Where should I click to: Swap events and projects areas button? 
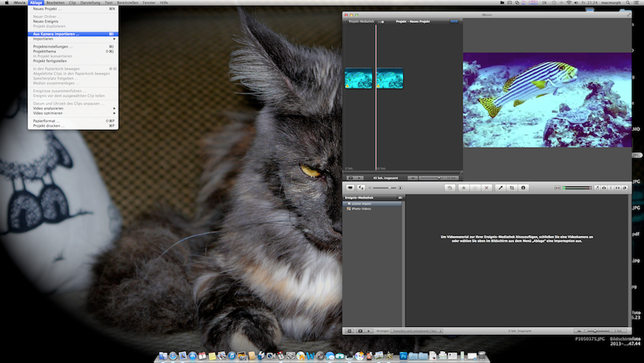click(x=361, y=188)
